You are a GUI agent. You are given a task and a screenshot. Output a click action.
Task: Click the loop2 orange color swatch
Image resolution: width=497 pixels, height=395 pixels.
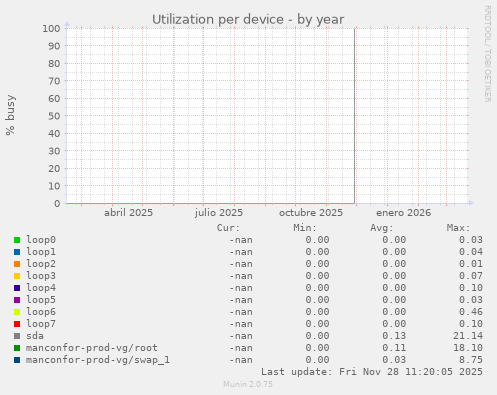tap(17, 264)
